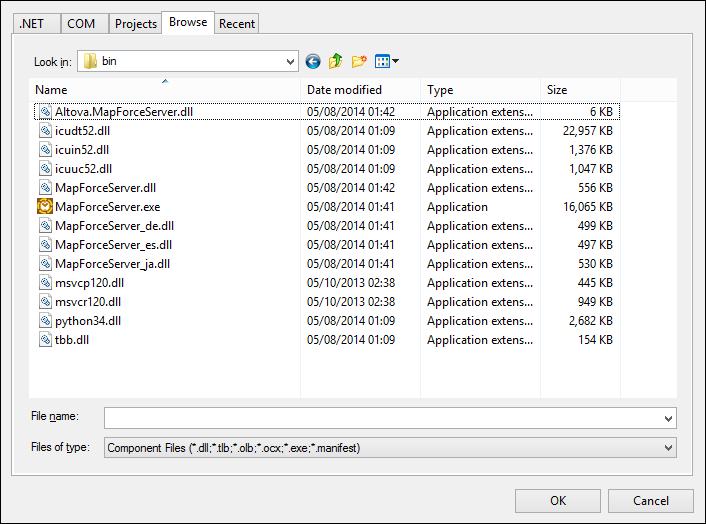Click the Altova.MapForceServer.dll file icon
This screenshot has height=524, width=706.
click(45, 112)
